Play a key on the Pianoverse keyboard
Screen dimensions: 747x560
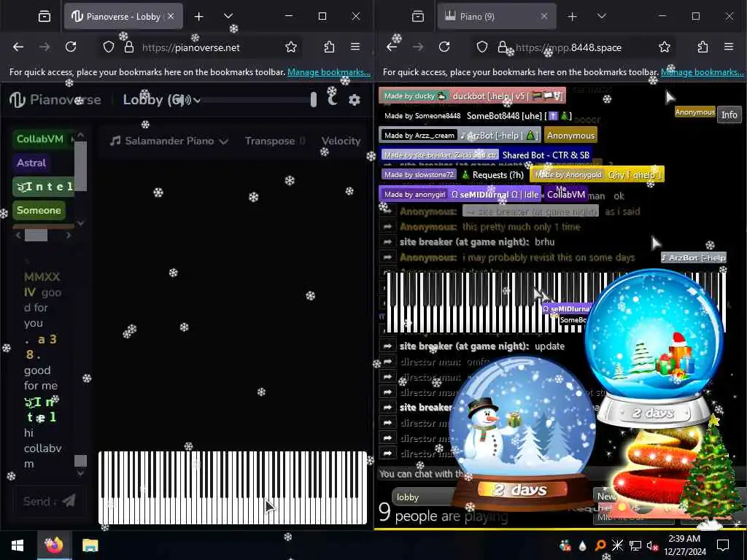(233, 488)
